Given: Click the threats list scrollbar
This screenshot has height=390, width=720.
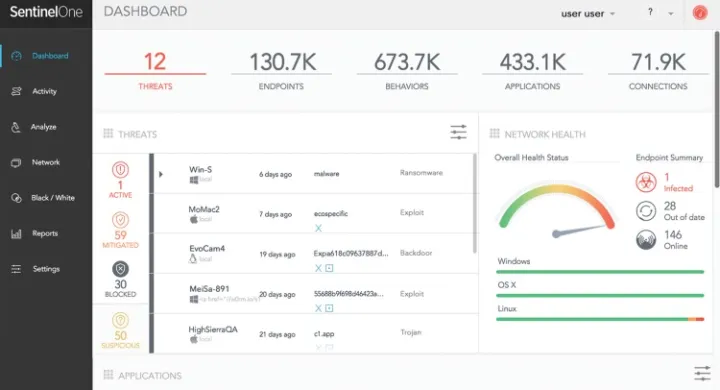Looking at the screenshot, I should pyautogui.click(x=474, y=203).
